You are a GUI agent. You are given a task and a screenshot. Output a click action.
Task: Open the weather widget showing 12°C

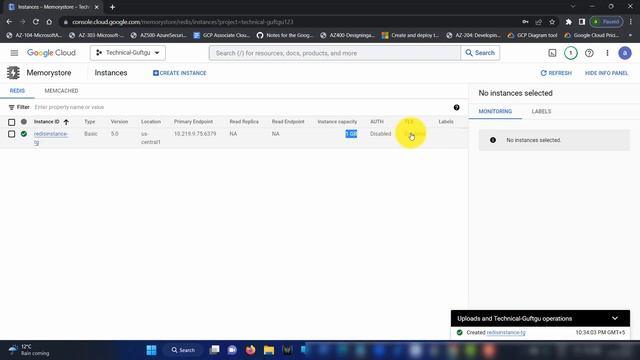[29, 350]
